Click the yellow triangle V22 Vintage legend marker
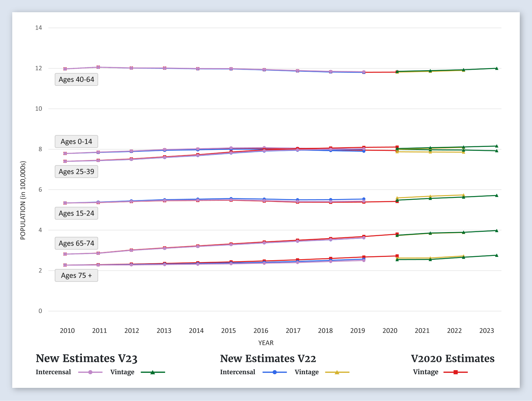 pos(337,372)
